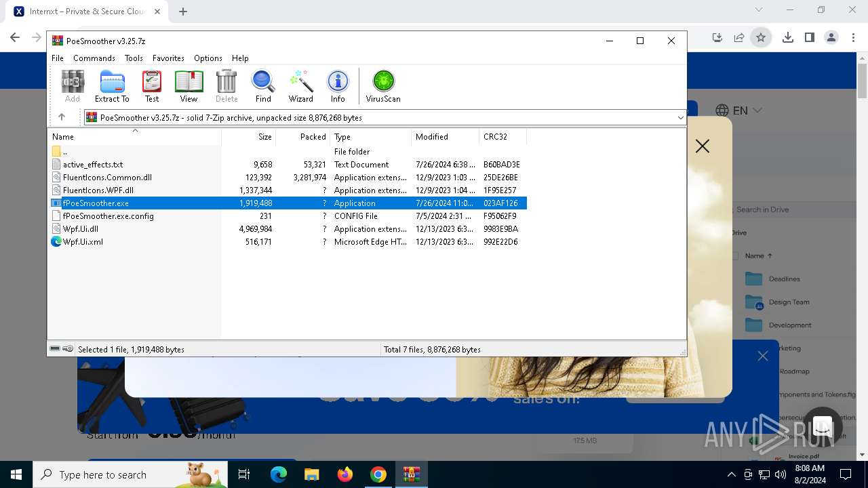The height and width of the screenshot is (488, 868).
Task: Click the drive icon in WinRAR status bar
Action: click(x=55, y=349)
